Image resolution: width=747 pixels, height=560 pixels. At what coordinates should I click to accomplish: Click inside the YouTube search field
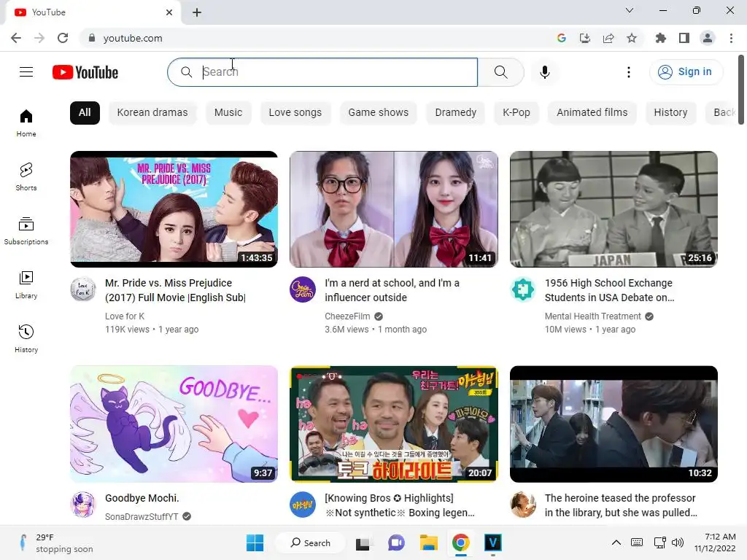(x=322, y=72)
